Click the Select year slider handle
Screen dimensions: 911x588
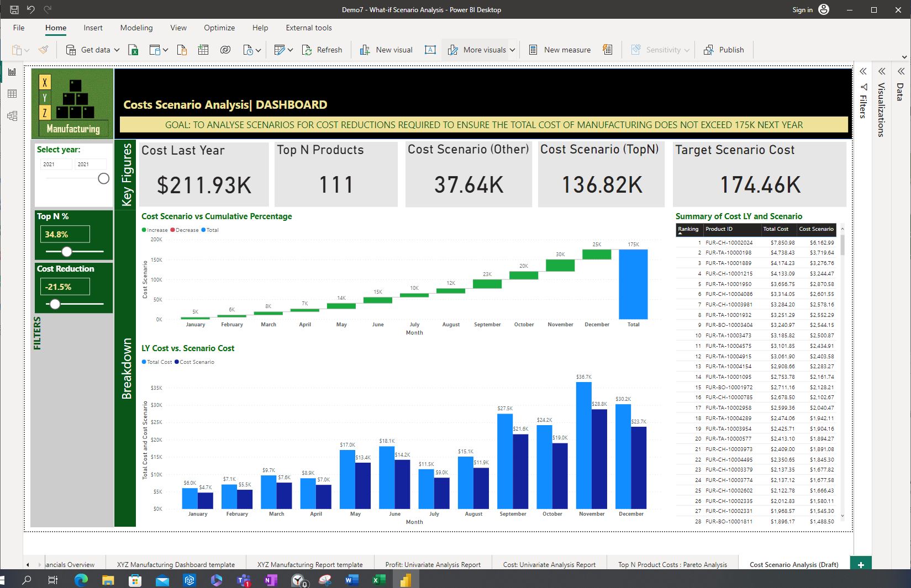pos(103,178)
